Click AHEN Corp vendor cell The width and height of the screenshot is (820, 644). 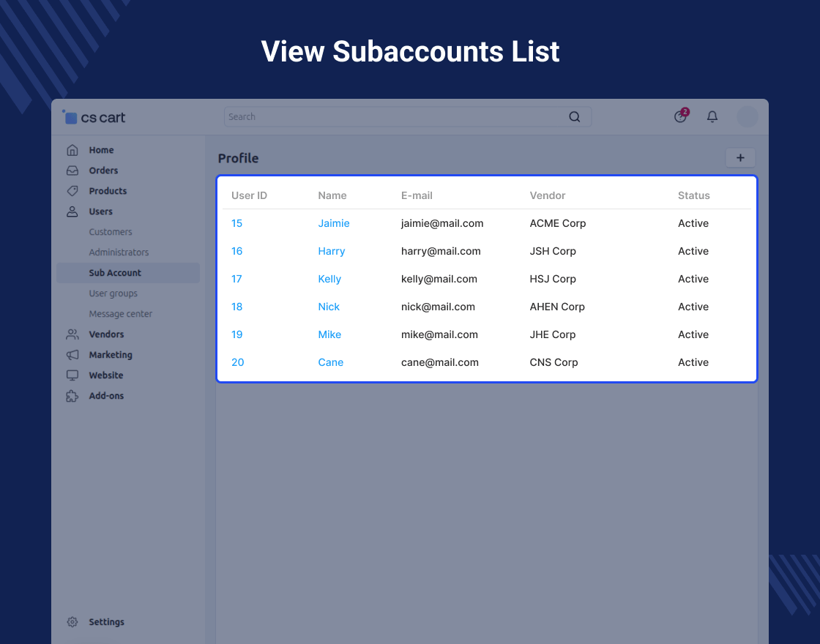[x=557, y=307]
